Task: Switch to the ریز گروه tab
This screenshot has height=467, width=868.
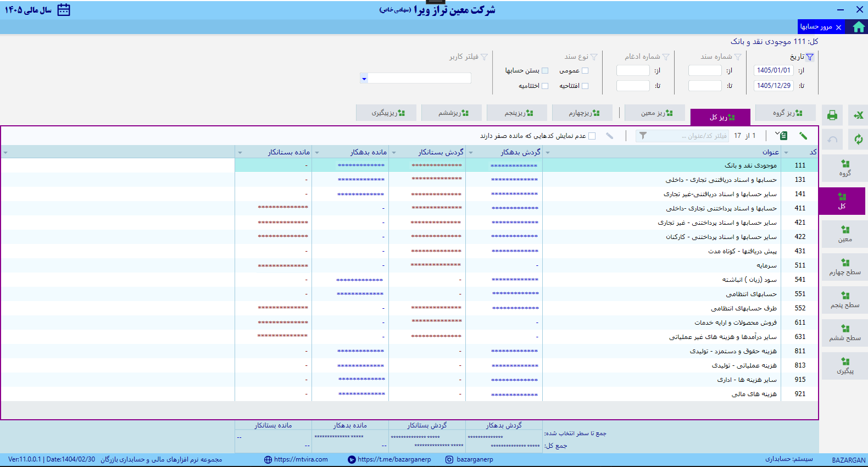Action: [x=786, y=113]
